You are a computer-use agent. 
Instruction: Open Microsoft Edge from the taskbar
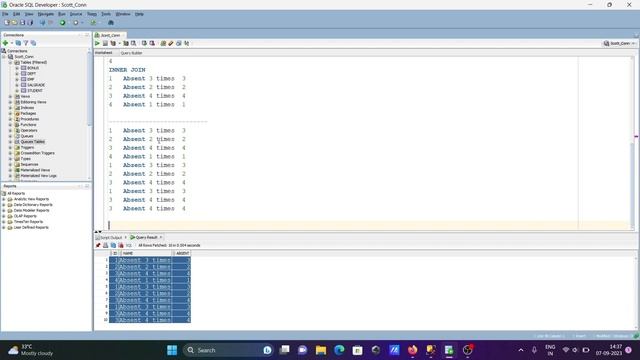click(x=339, y=350)
